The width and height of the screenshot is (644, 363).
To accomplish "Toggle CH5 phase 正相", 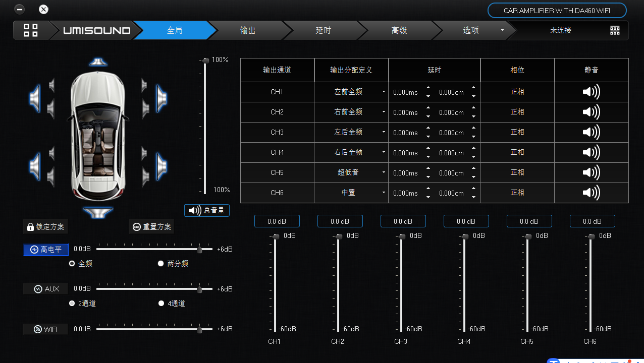I will pos(517,172).
